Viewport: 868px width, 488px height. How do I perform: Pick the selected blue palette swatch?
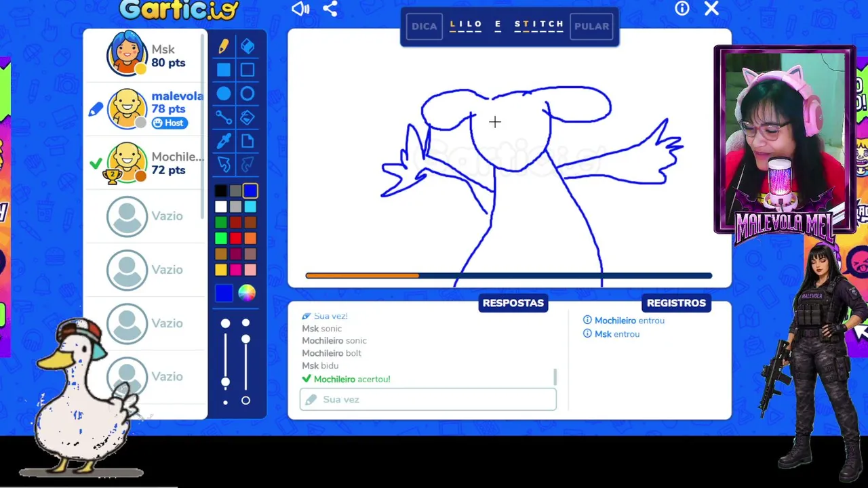point(250,192)
